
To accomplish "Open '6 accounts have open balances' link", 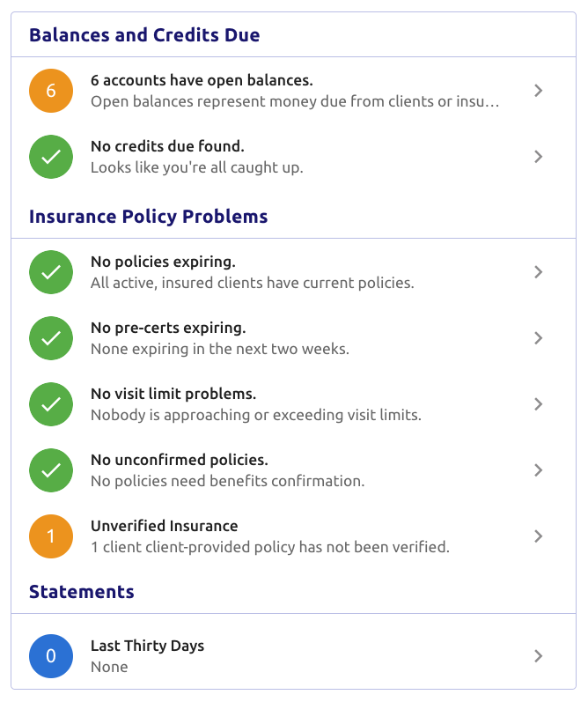I will [x=202, y=80].
